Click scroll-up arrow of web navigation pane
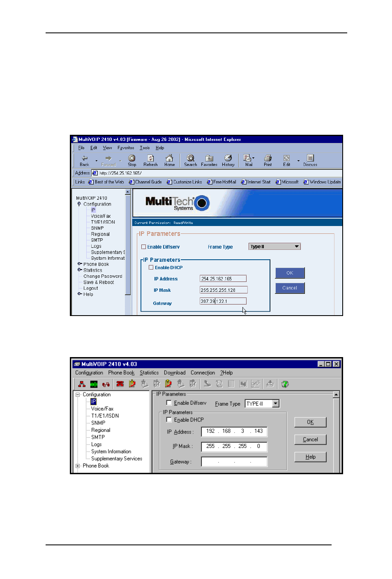392x579 pixels. [x=128, y=192]
